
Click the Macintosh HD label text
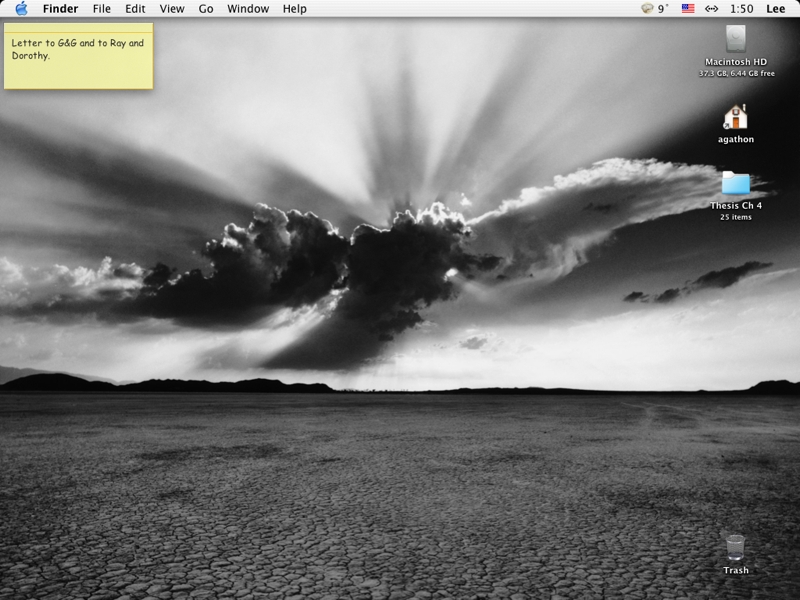[736, 62]
